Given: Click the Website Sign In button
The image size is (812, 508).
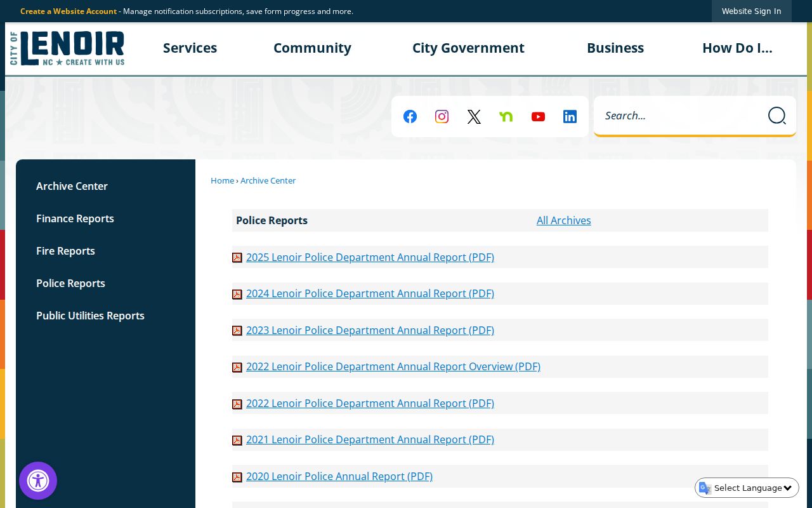Looking at the screenshot, I should pos(751,11).
